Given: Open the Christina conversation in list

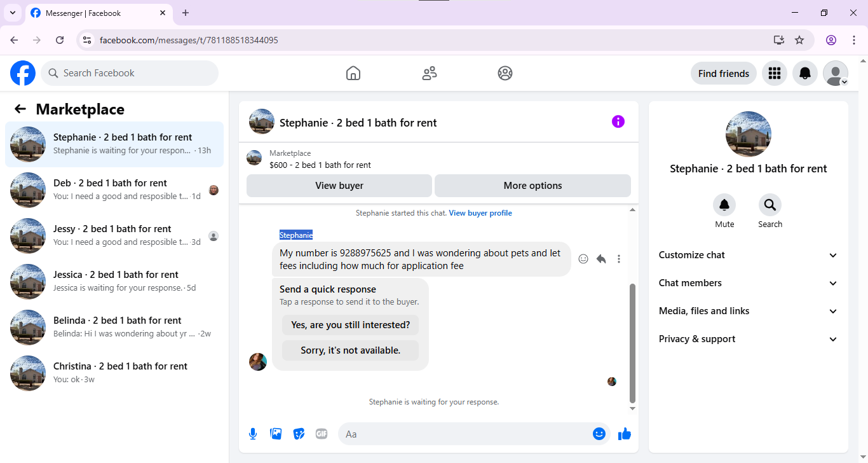Looking at the screenshot, I should (x=114, y=373).
